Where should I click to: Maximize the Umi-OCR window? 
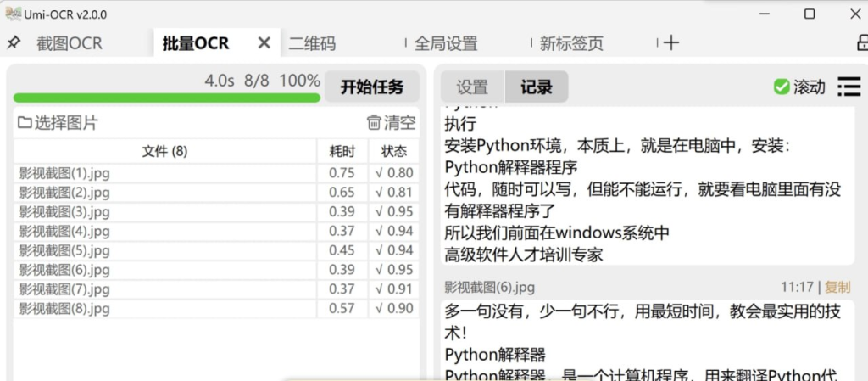click(809, 14)
